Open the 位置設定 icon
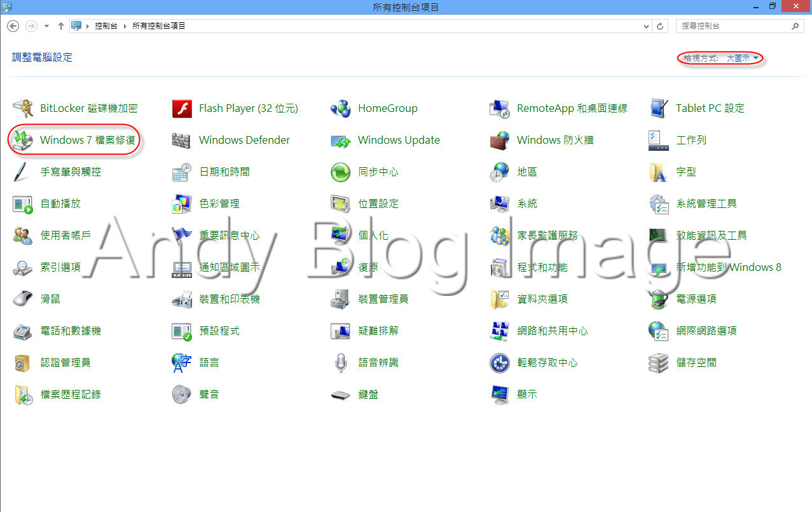 (x=341, y=204)
